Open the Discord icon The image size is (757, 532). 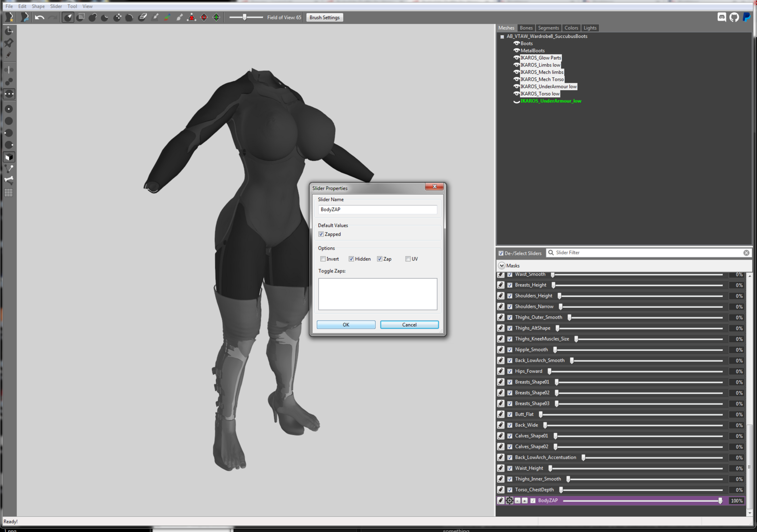coord(722,17)
